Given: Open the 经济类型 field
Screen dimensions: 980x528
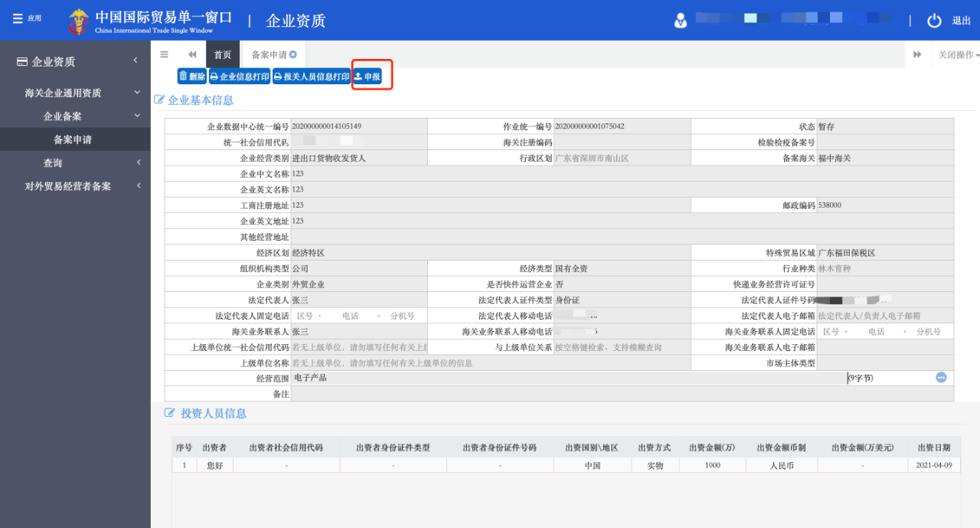Looking at the screenshot, I should pyautogui.click(x=622, y=268).
